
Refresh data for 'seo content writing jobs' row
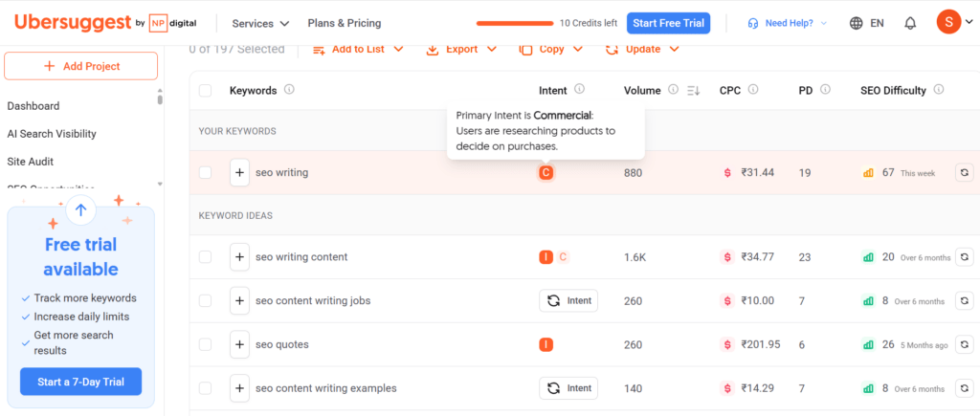(965, 300)
